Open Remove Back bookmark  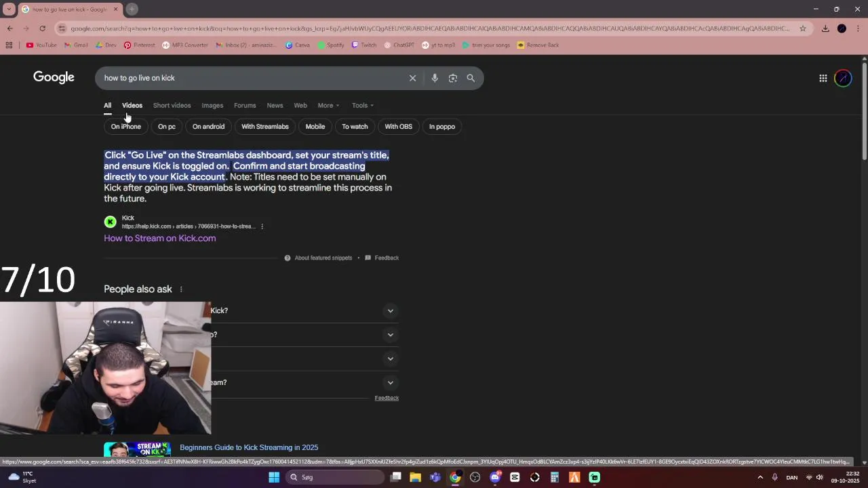(x=538, y=45)
